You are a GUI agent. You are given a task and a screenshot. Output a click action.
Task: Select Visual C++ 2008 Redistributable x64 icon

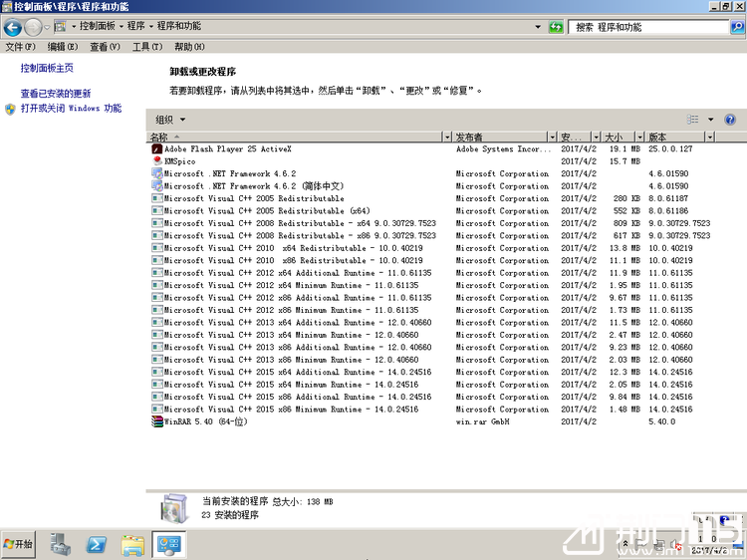(156, 223)
